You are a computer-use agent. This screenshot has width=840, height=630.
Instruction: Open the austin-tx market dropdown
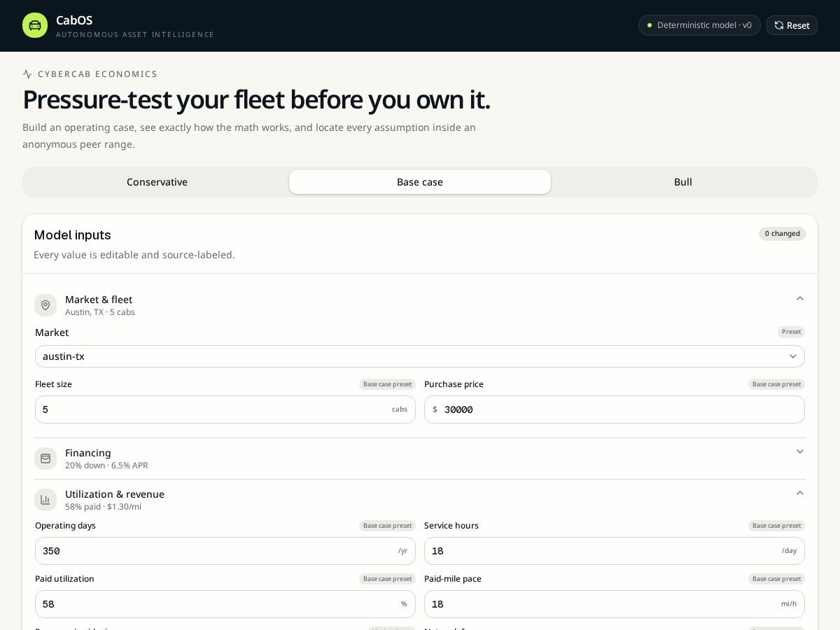420,356
